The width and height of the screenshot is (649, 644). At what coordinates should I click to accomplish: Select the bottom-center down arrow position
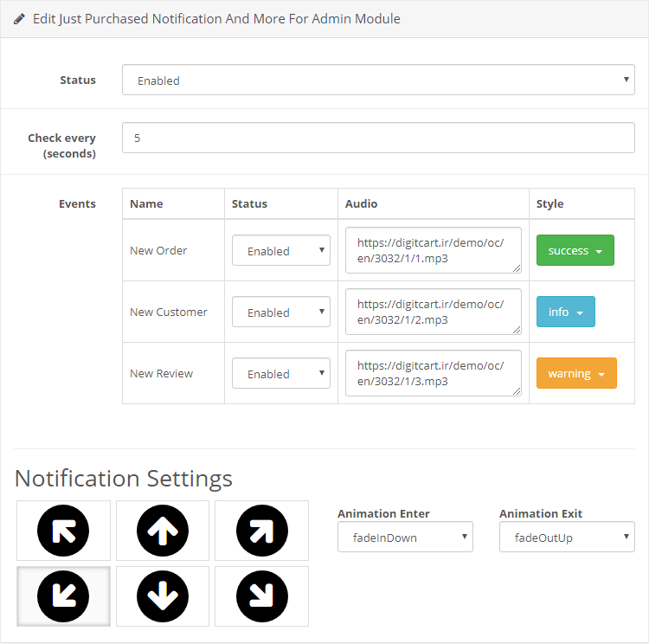pos(163,596)
